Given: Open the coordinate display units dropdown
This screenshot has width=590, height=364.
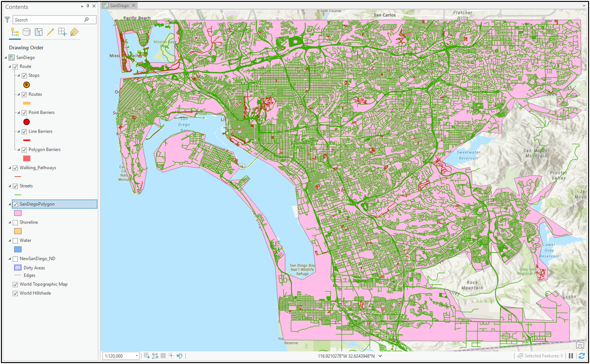Looking at the screenshot, I should 380,356.
